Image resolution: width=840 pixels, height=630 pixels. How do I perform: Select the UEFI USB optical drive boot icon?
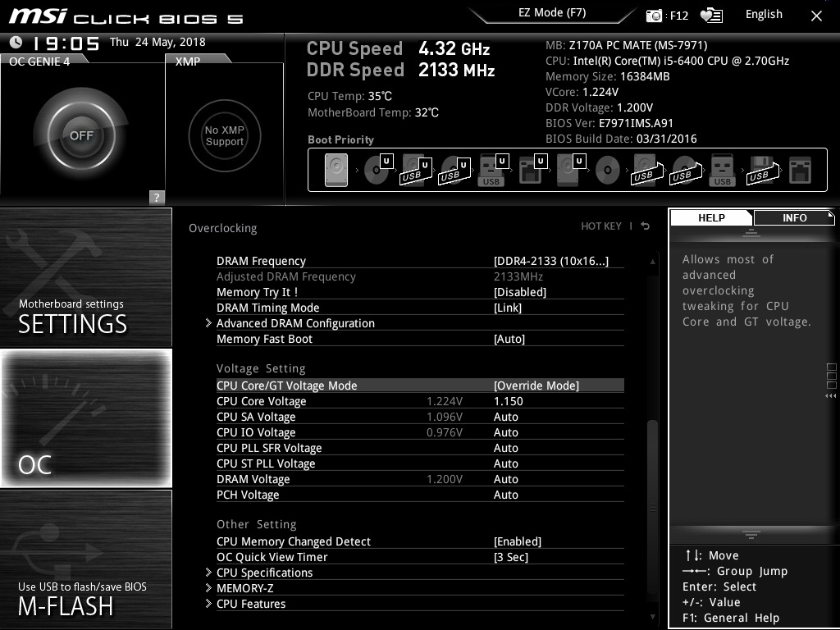(454, 171)
